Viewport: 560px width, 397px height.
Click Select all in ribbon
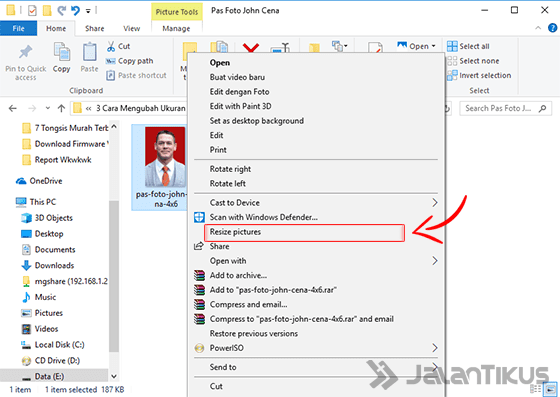click(468, 46)
